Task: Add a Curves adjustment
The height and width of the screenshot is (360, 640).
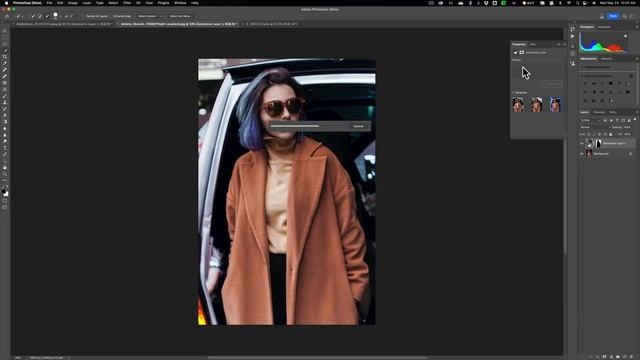Action: coord(602,84)
